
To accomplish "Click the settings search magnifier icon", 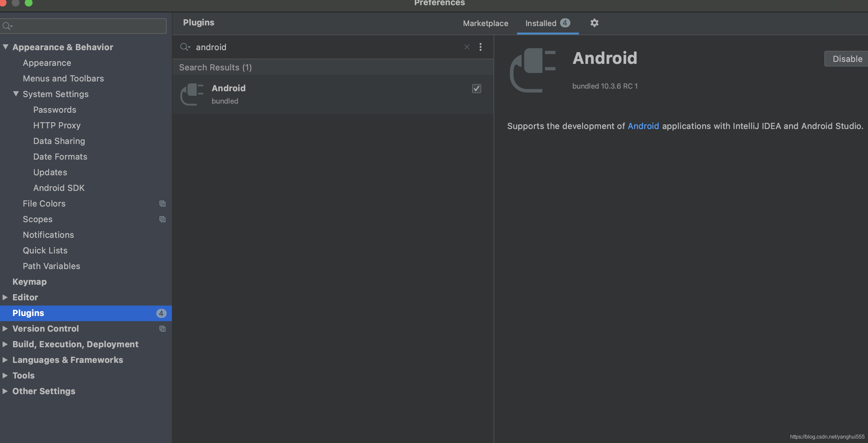I will (x=7, y=26).
